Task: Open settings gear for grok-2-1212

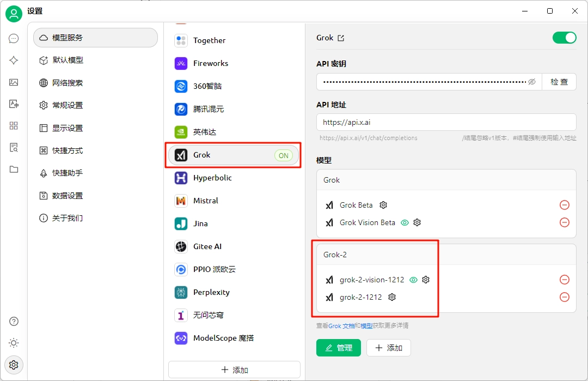Action: (392, 297)
